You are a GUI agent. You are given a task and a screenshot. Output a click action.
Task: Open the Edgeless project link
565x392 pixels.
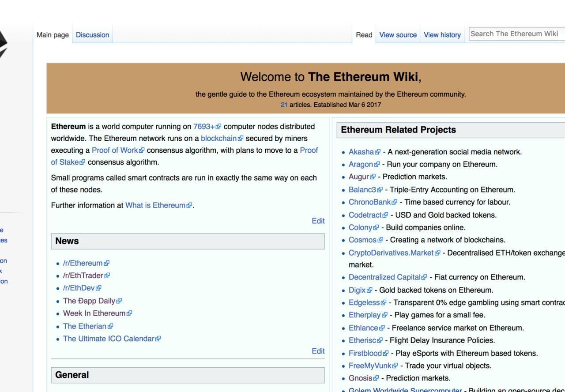pos(364,302)
